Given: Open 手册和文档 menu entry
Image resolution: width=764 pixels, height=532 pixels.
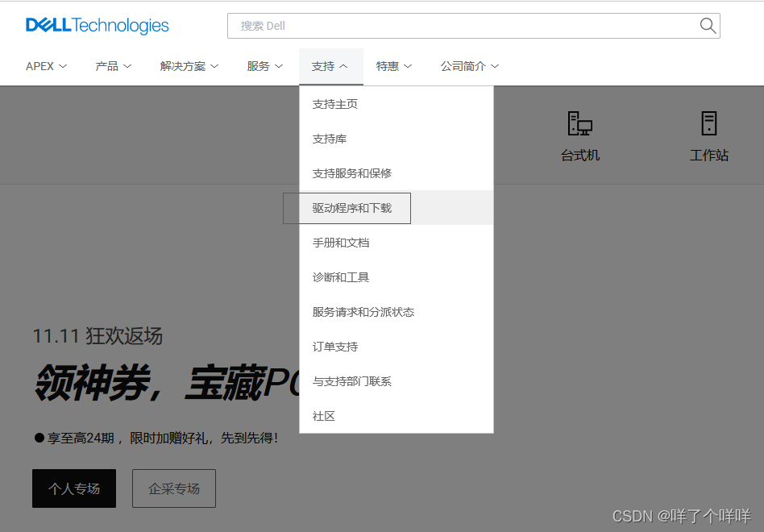Looking at the screenshot, I should click(397, 243).
